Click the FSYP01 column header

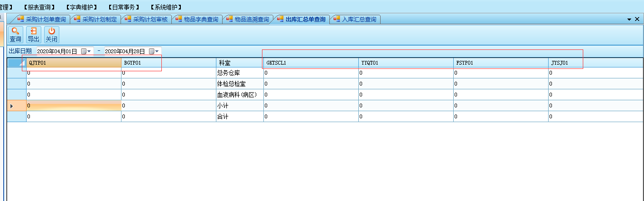point(501,63)
